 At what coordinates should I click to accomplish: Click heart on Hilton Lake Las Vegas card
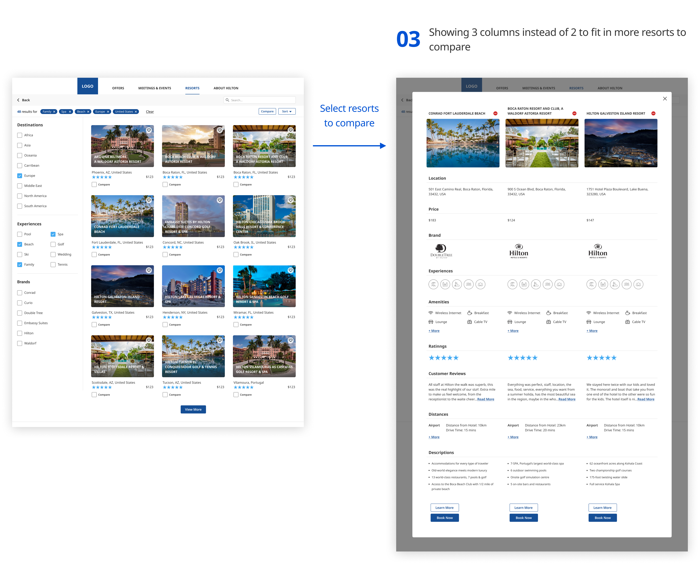(220, 270)
